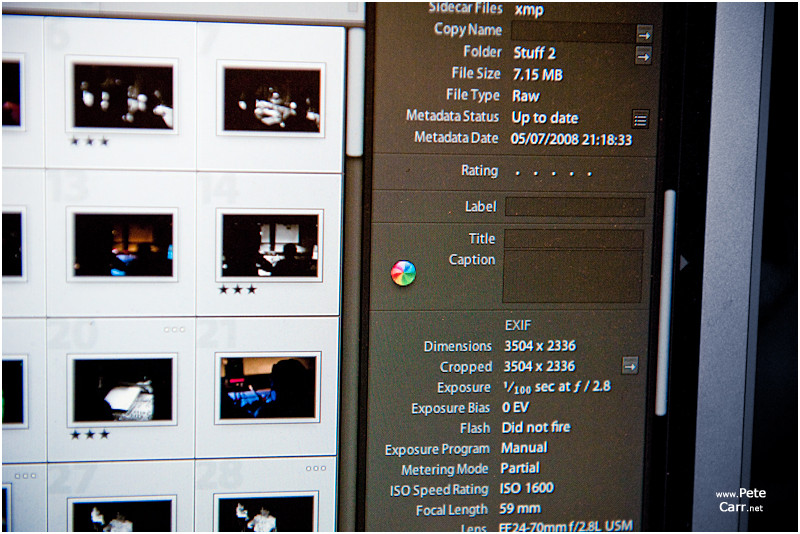Click the three-dot badge on grid cell 20

pos(174,329)
